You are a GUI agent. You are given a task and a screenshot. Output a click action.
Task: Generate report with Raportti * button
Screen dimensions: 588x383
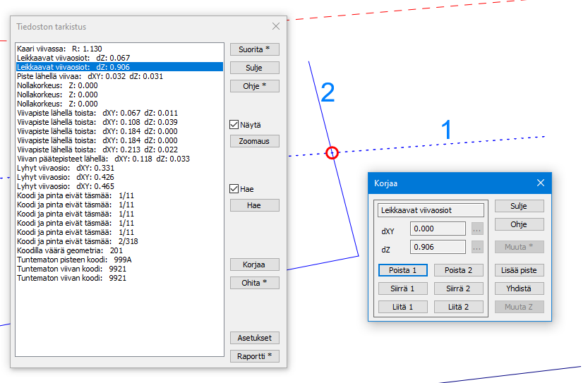(254, 356)
